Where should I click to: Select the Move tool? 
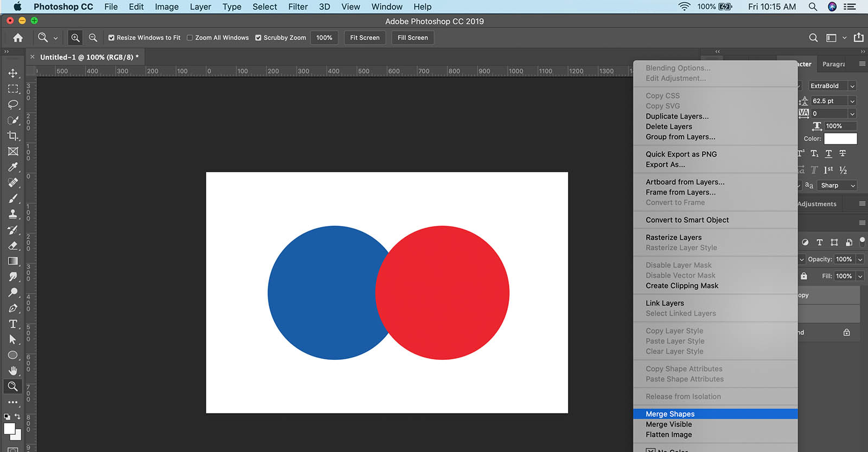(13, 73)
